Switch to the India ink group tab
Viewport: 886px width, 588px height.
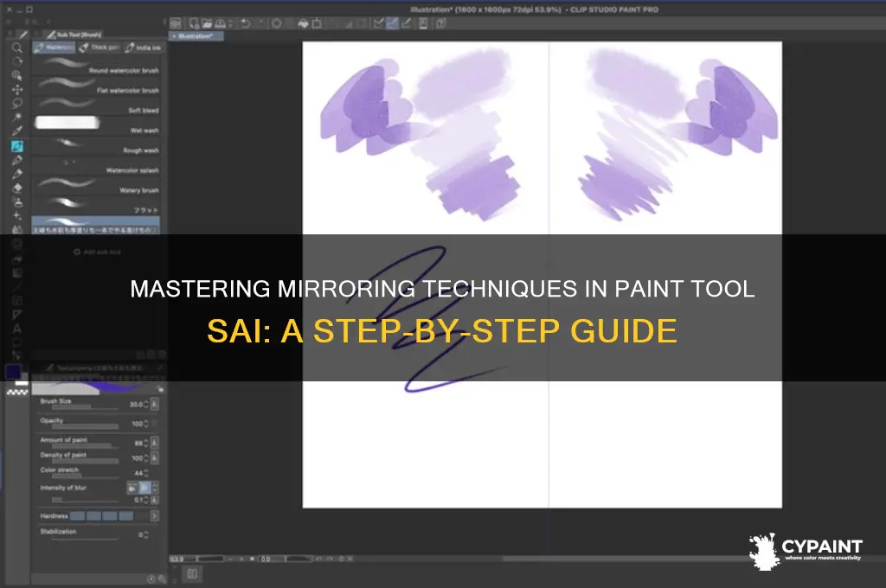pos(143,48)
